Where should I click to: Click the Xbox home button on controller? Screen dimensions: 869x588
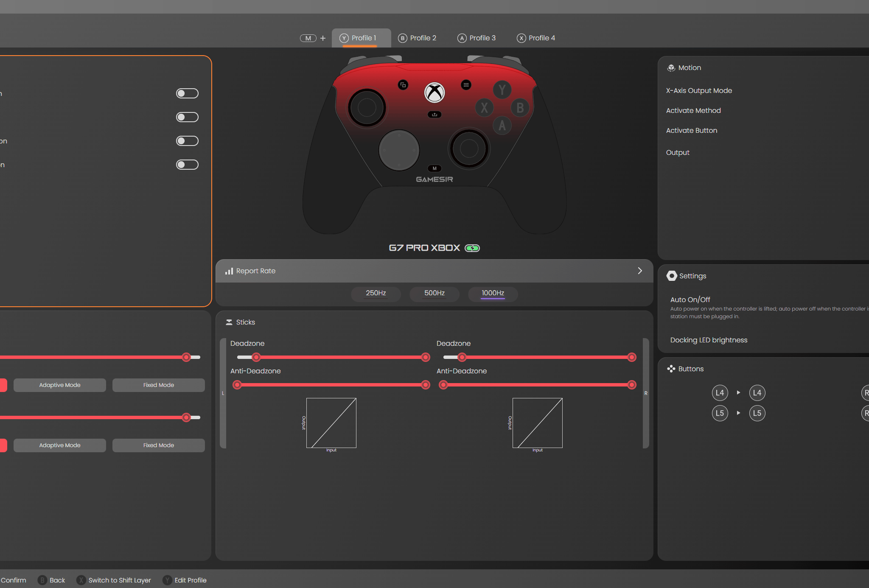click(x=434, y=92)
